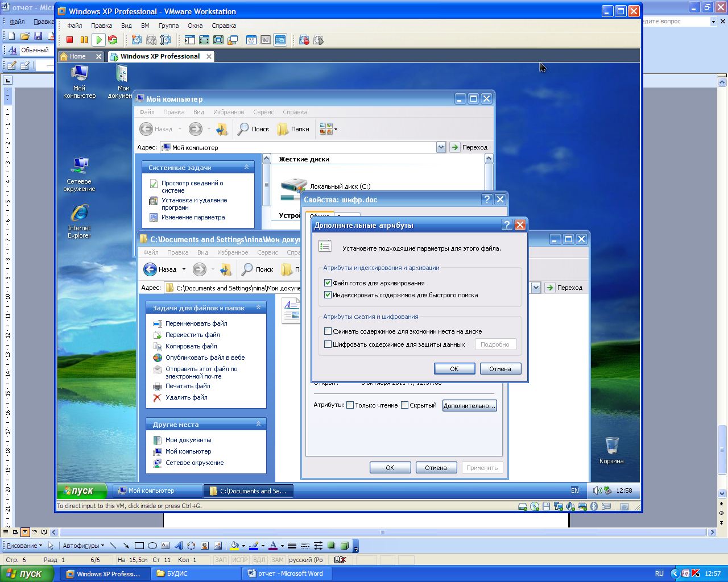Open the views dropdown in Мой компьютер toolbar

[336, 129]
